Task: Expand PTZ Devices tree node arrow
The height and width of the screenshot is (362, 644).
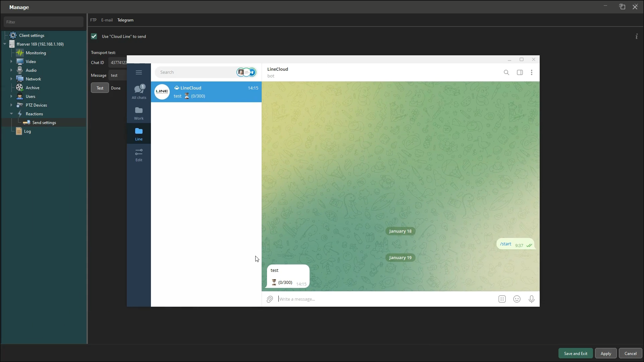Action: coord(11,105)
